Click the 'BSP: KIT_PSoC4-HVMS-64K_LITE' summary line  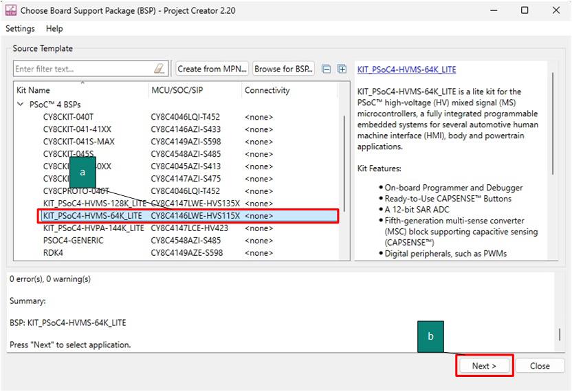coord(68,323)
